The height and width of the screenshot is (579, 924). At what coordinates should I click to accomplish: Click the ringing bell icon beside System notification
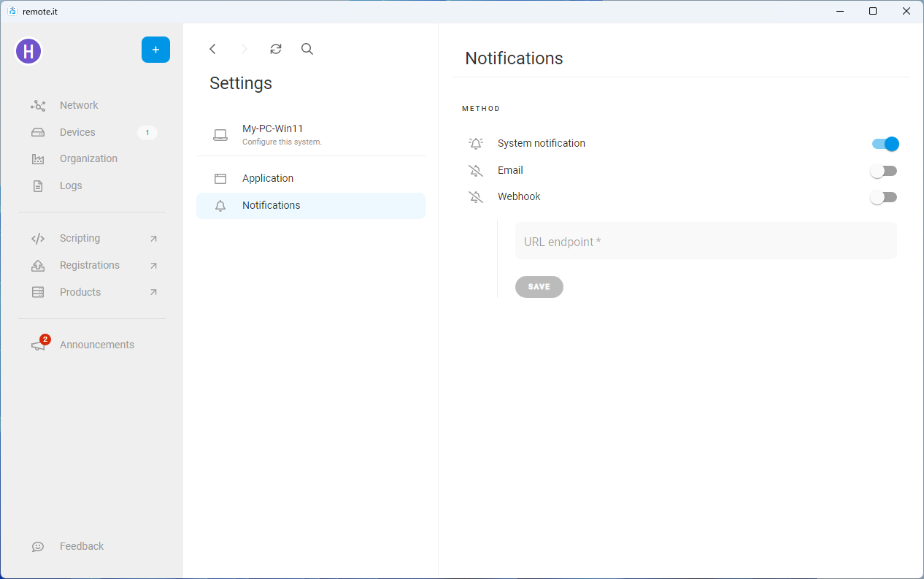click(476, 144)
